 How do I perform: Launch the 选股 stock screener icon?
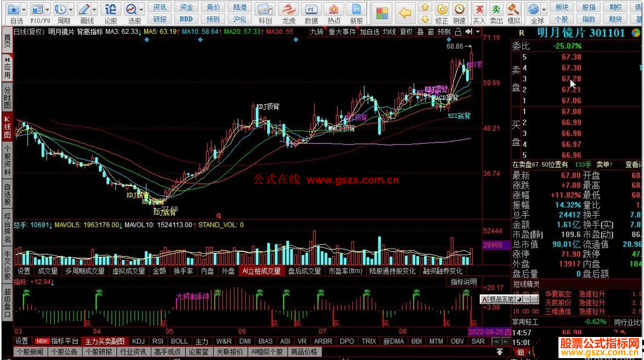click(132, 9)
